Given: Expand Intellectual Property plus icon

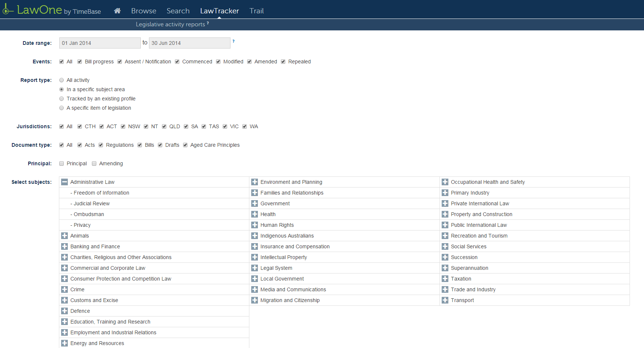Looking at the screenshot, I should pyautogui.click(x=255, y=257).
